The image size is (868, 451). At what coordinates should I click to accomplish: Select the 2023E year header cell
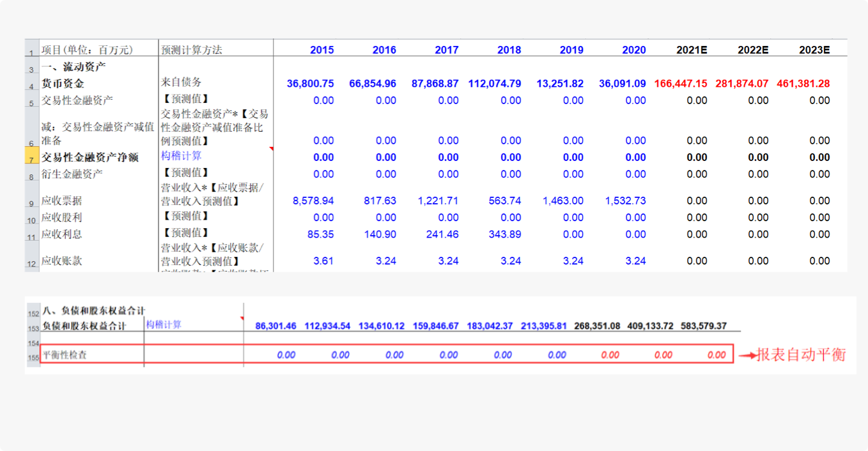click(814, 50)
